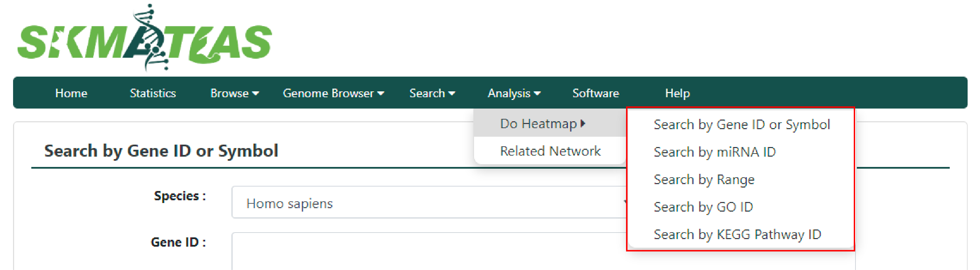Image resolution: width=980 pixels, height=270 pixels.
Task: Open the Help page
Action: click(x=677, y=93)
